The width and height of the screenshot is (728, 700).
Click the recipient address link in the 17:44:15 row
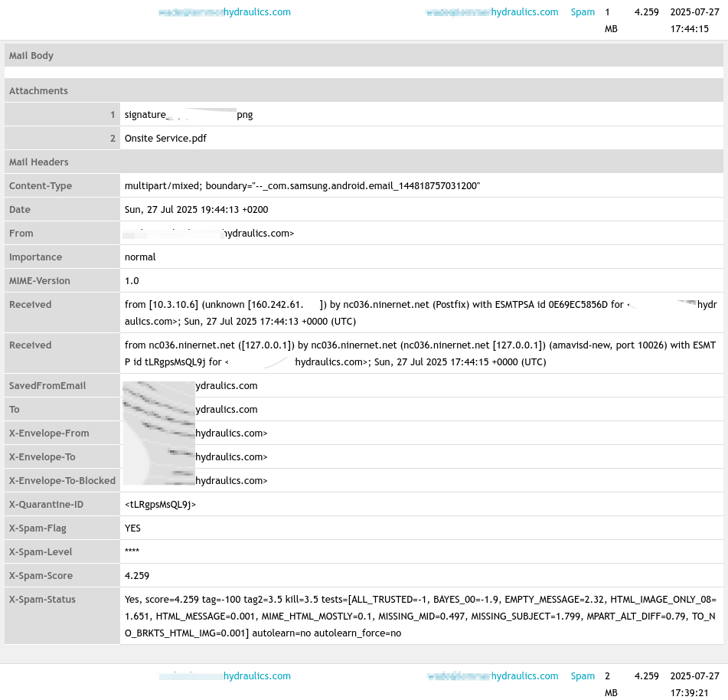[492, 12]
